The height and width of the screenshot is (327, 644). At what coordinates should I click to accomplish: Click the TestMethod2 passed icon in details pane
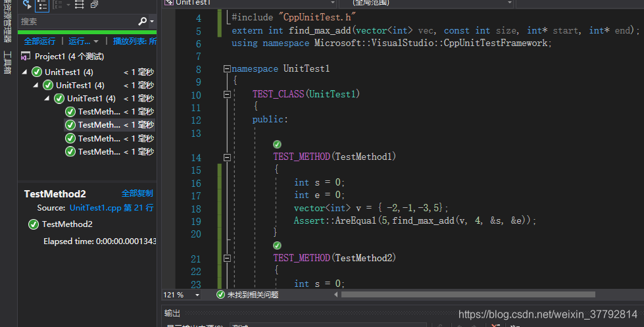(34, 224)
